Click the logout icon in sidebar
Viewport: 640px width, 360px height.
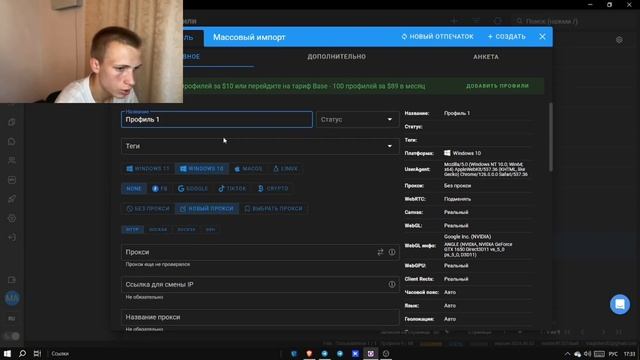[x=12, y=238]
